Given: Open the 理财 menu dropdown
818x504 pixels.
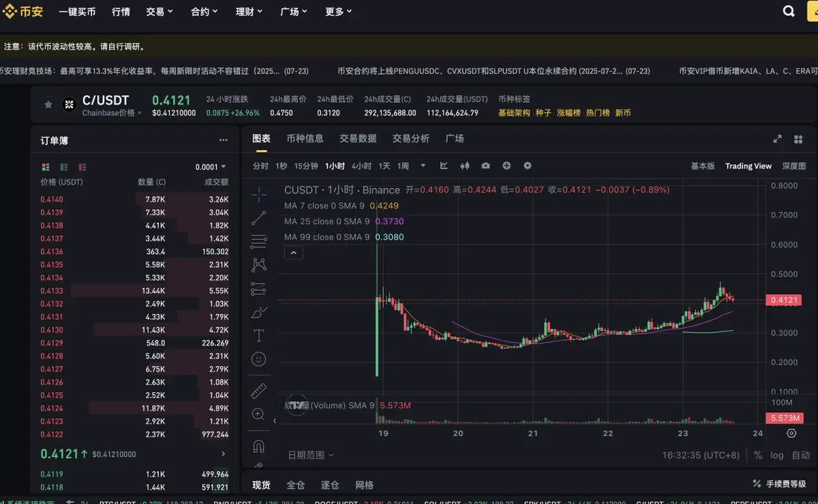Looking at the screenshot, I should 249,12.
